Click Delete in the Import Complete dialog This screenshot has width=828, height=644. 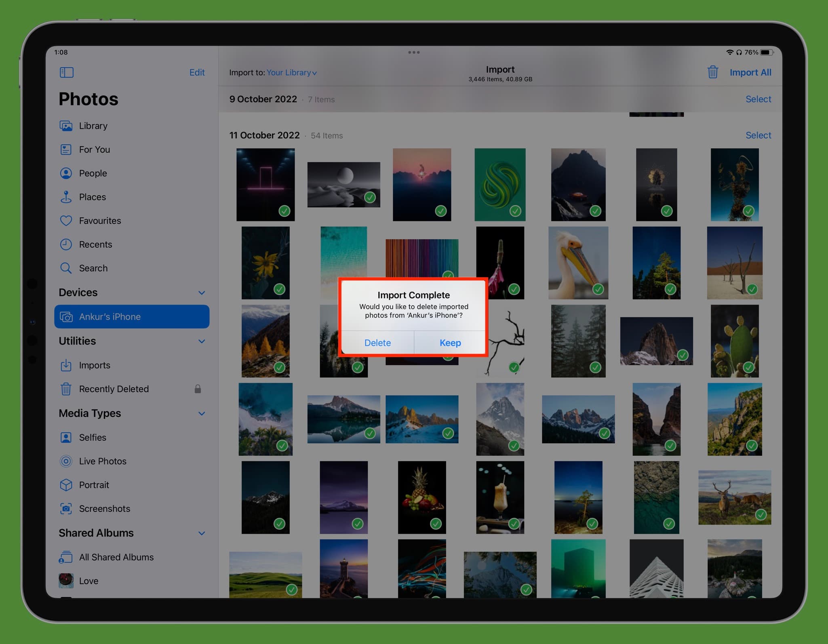coord(377,343)
